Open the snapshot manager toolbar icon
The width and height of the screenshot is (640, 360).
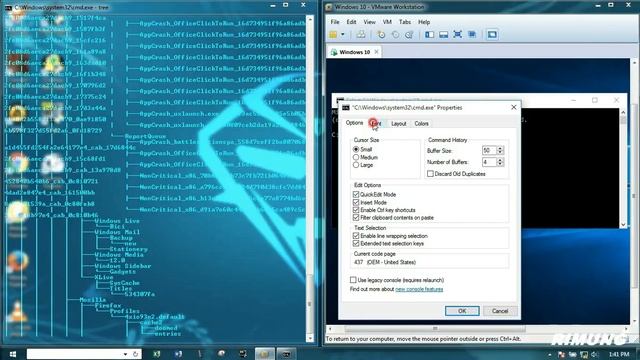pyautogui.click(x=409, y=35)
